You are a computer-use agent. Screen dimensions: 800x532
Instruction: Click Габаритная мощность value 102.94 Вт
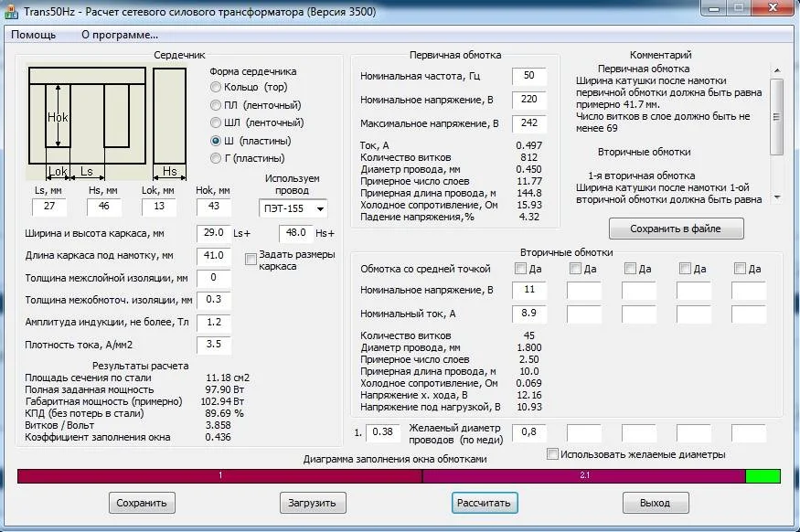tap(222, 401)
